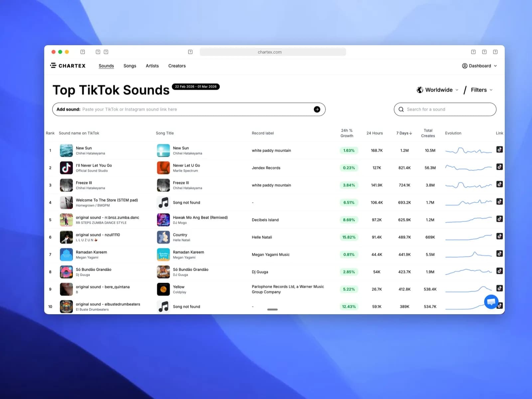532x399 pixels.
Task: Click the submit arrow in the Add sound bar
Action: pyautogui.click(x=317, y=109)
